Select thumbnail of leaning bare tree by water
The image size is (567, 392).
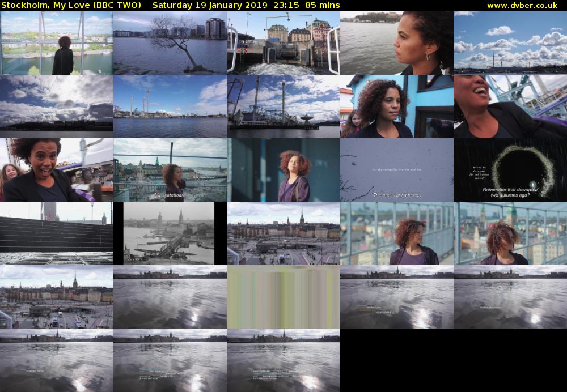tap(170, 43)
